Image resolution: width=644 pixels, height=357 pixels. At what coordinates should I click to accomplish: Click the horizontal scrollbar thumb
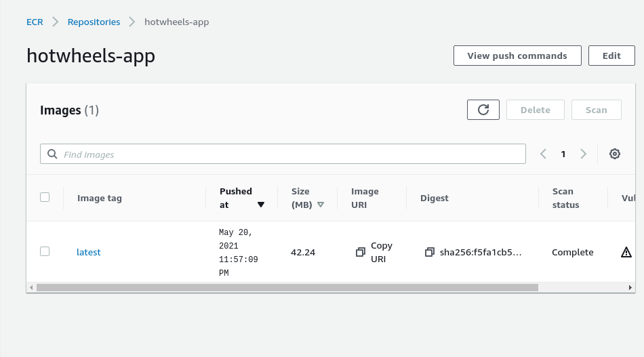(x=287, y=288)
